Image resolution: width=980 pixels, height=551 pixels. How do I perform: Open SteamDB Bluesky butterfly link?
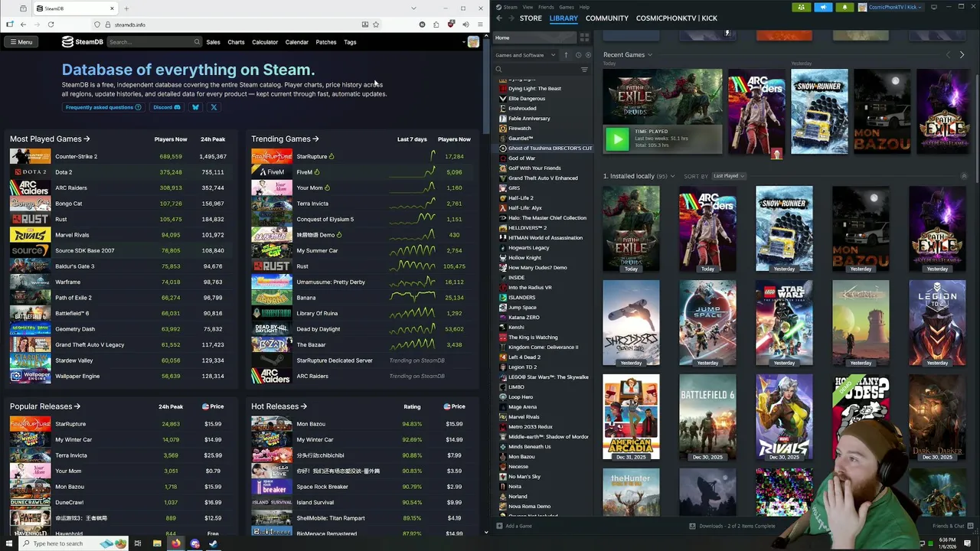(x=195, y=107)
